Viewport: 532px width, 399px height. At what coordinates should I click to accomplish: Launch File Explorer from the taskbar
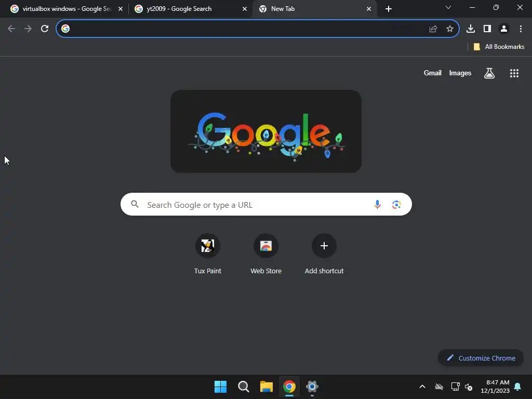pyautogui.click(x=267, y=387)
